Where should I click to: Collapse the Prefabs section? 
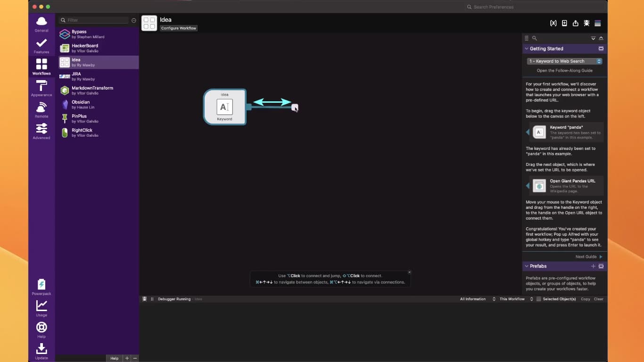click(526, 266)
